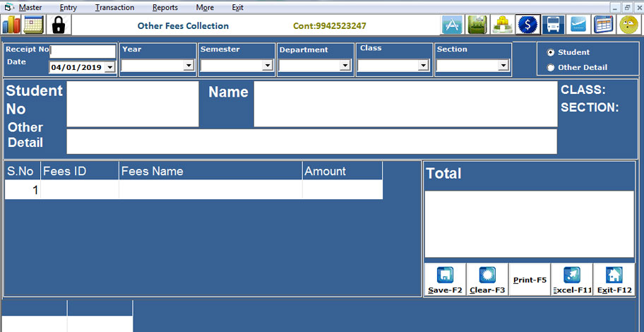Open the blue letter A toolbar icon

(x=452, y=25)
